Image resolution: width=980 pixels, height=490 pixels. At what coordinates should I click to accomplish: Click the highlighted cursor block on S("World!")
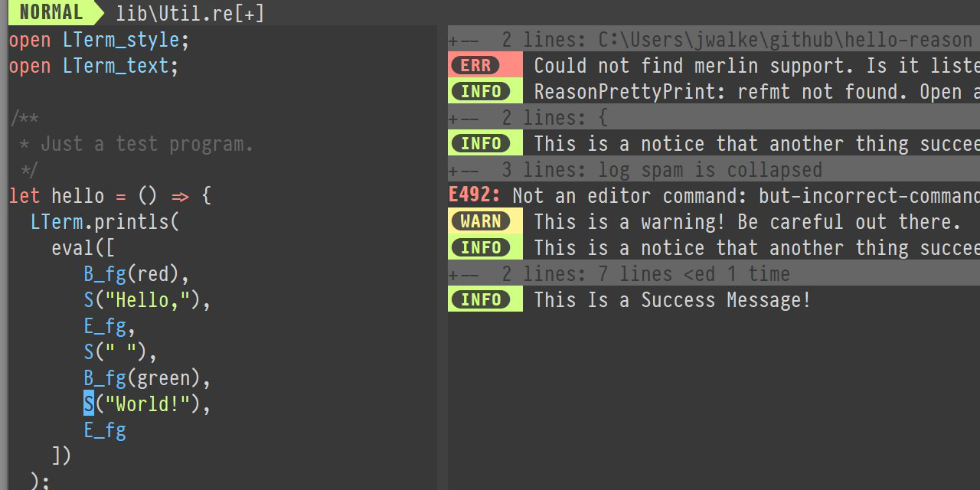pos(89,403)
